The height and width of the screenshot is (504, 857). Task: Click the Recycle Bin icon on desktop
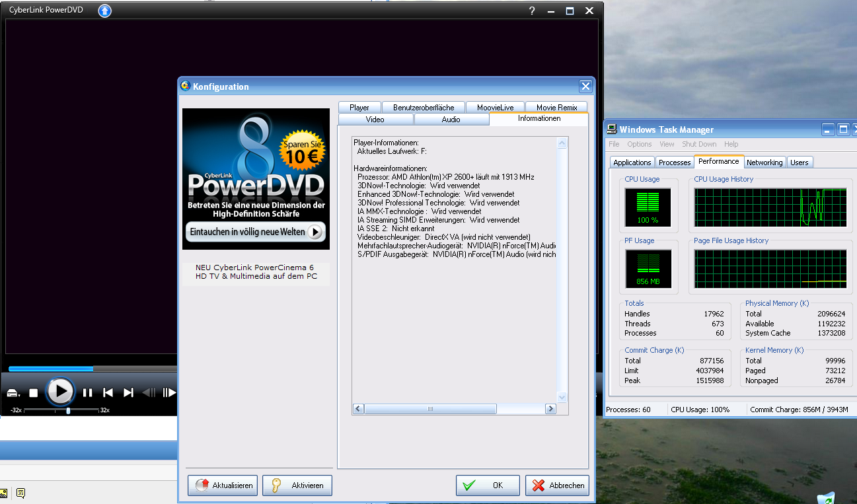click(x=826, y=498)
